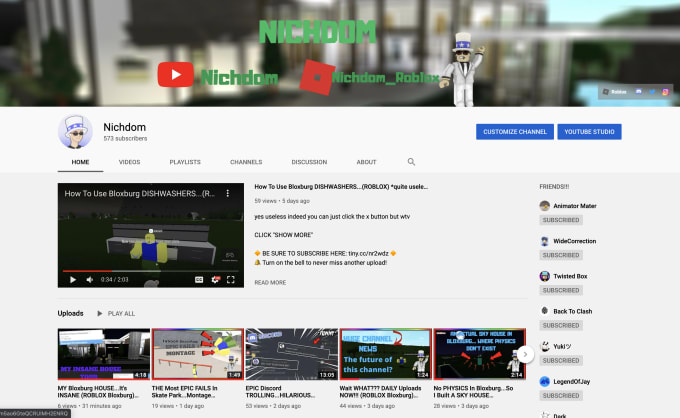Click the Customize Channel button
This screenshot has width=680, height=418.
pos(515,132)
